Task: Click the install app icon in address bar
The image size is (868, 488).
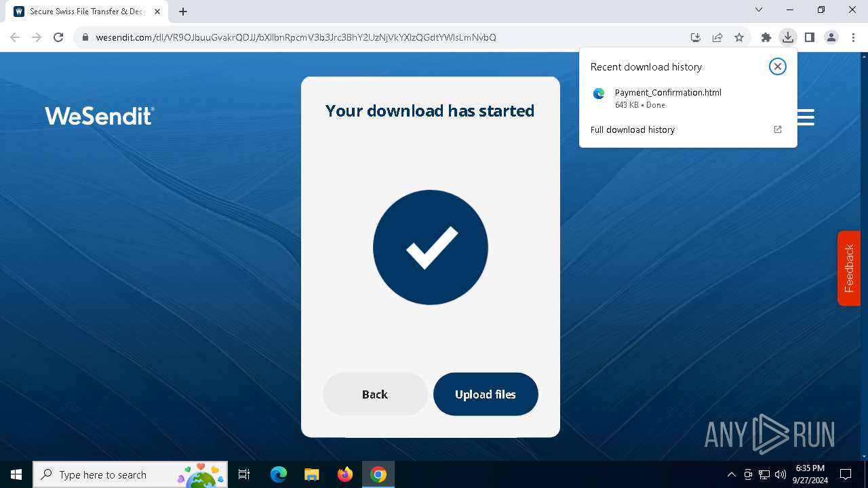Action: 696,37
